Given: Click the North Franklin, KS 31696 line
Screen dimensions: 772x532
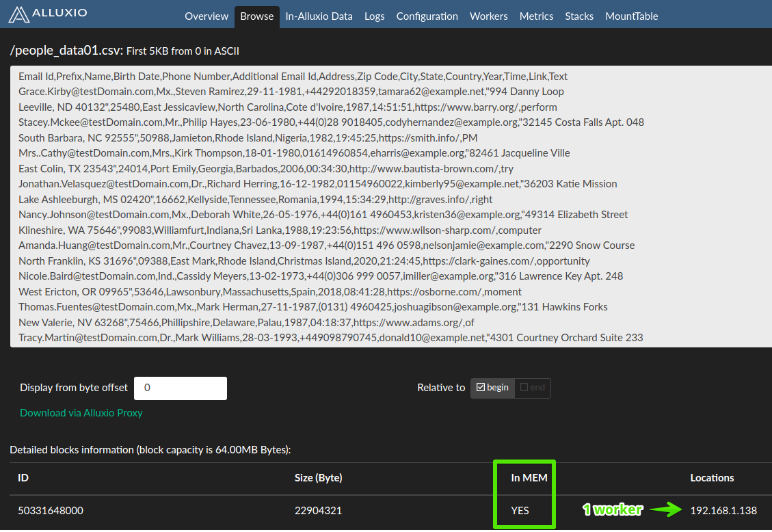Looking at the screenshot, I should click(x=304, y=261).
